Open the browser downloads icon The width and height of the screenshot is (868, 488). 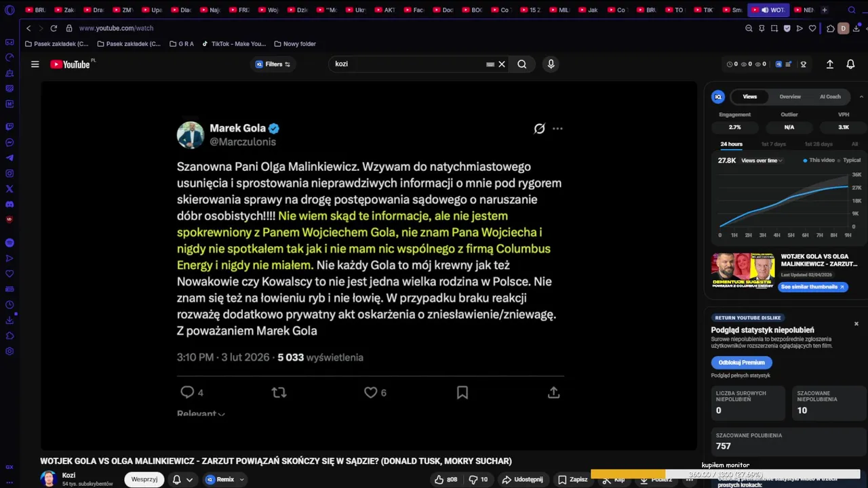point(857,28)
